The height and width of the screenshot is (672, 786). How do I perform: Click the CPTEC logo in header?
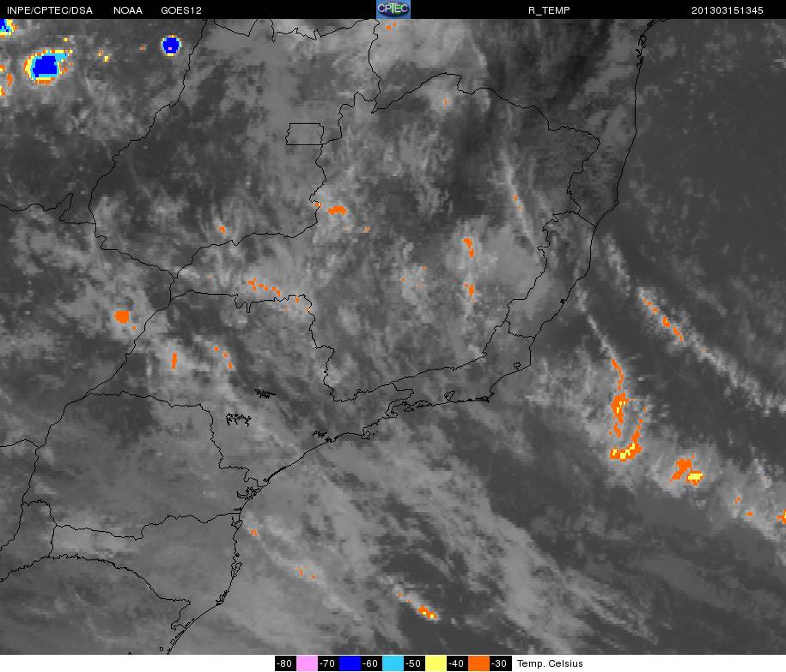click(393, 9)
